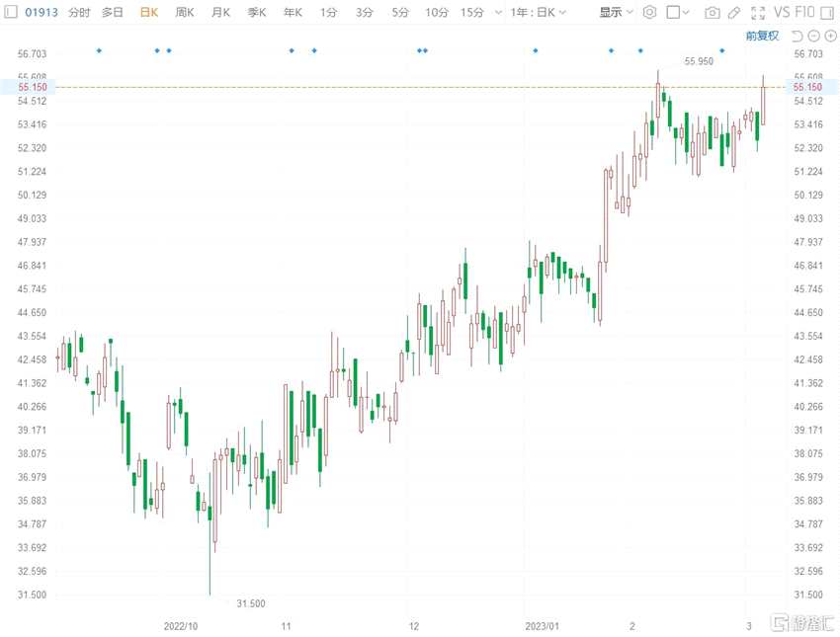Viewport: 840px width, 637px height.
Task: Toggle 前复权 price adjustment mode
Action: 762,36
